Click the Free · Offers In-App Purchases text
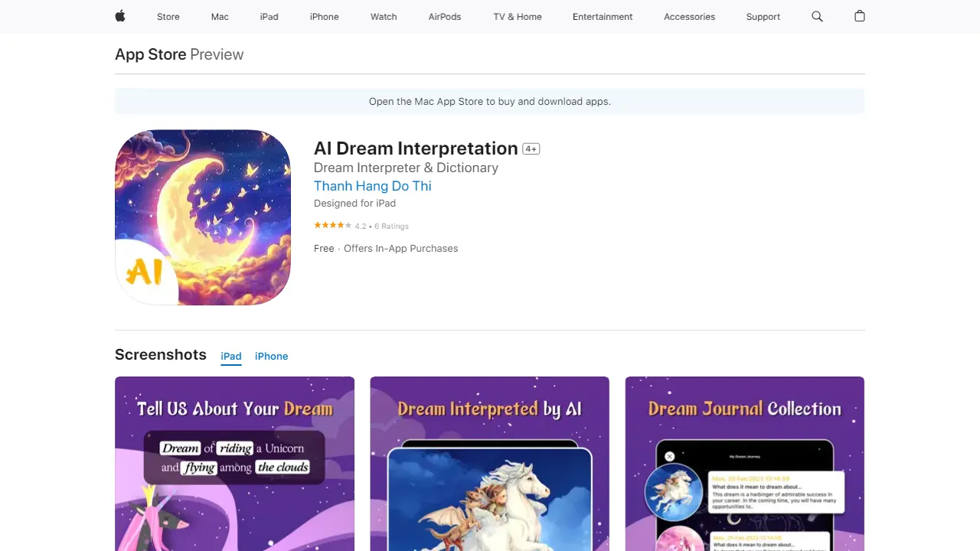The image size is (980, 551). point(386,249)
